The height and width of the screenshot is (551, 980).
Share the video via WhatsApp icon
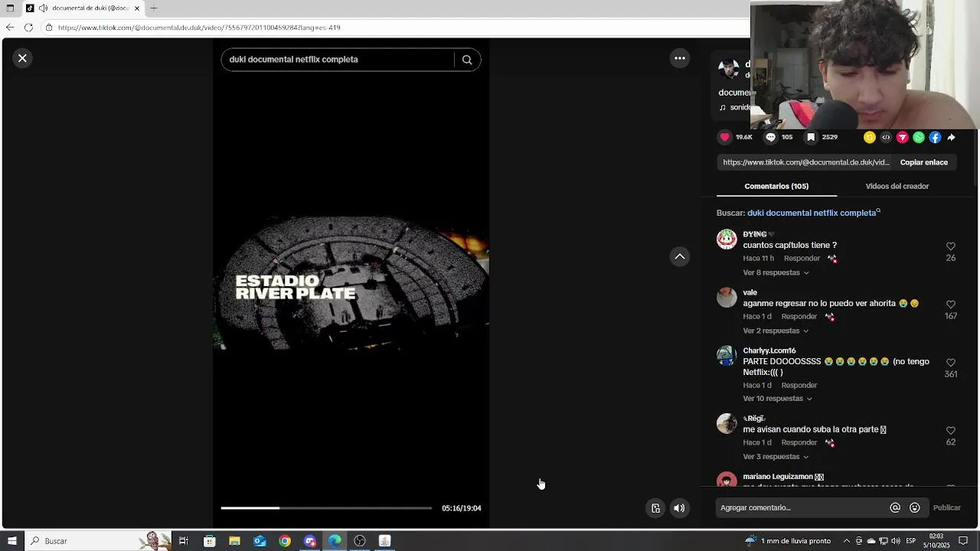pyautogui.click(x=919, y=138)
